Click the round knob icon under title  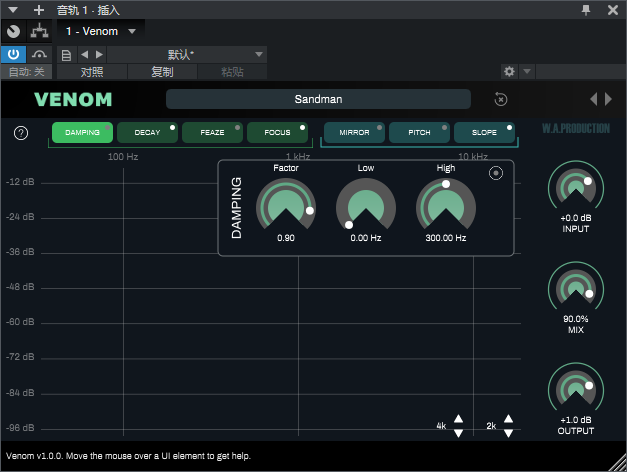[x=13, y=31]
